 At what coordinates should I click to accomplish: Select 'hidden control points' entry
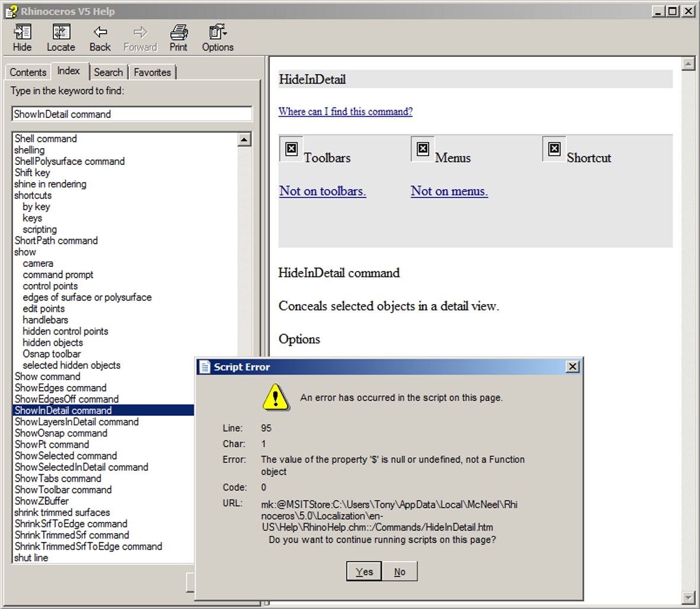pos(66,331)
